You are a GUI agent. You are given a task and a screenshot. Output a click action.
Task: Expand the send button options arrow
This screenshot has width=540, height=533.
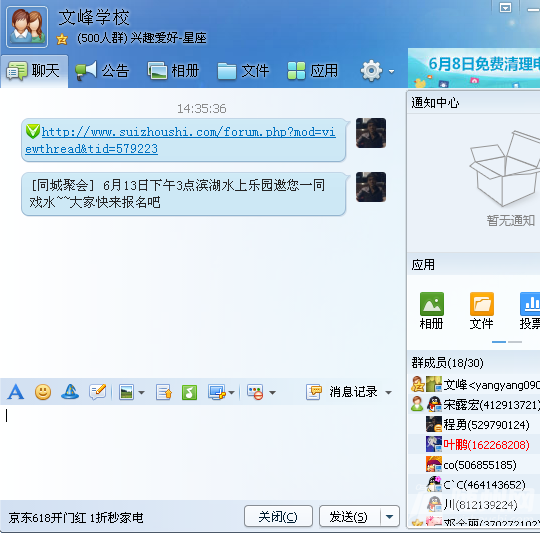click(x=390, y=516)
